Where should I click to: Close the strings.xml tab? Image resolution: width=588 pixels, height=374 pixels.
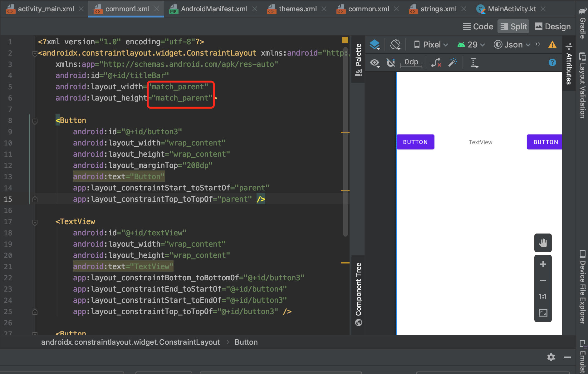click(x=464, y=9)
